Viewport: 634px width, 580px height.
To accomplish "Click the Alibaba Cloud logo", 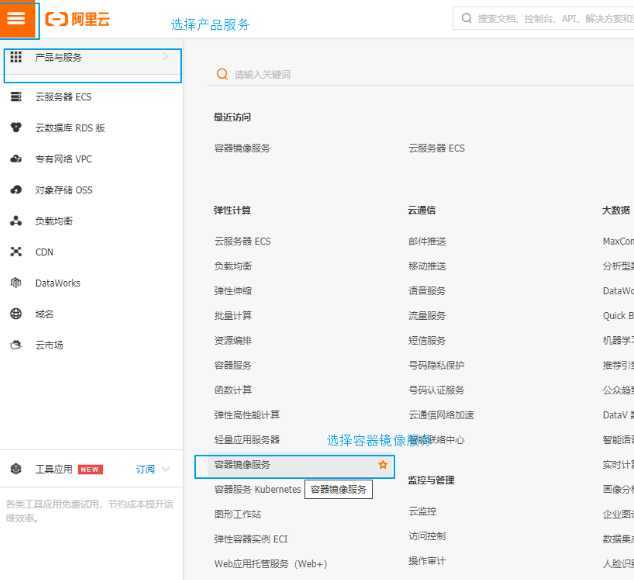I will [x=77, y=19].
